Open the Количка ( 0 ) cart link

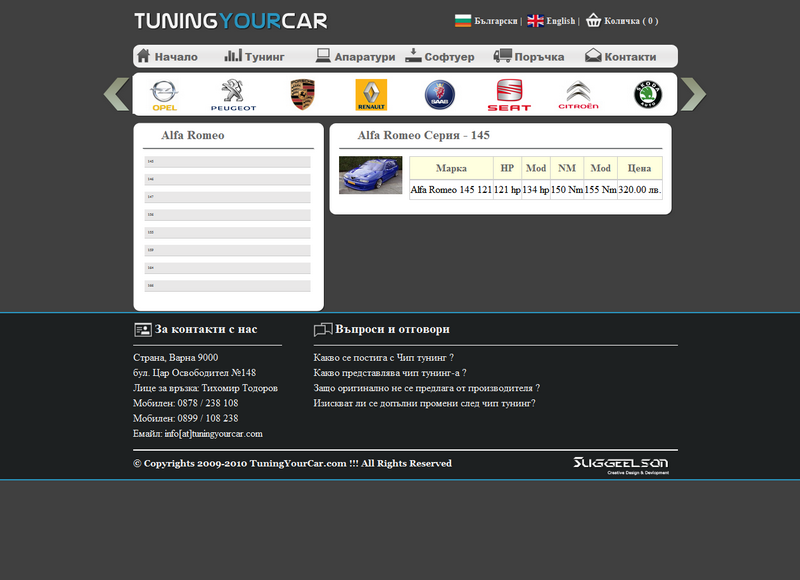(631, 21)
